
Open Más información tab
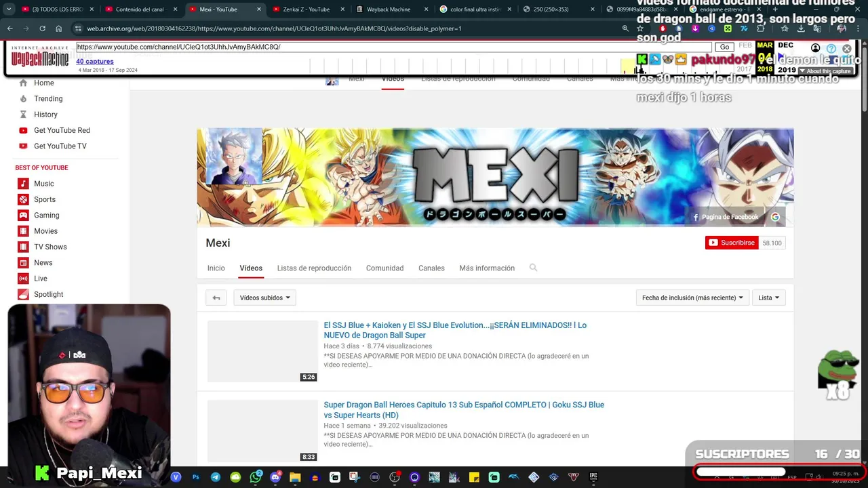click(487, 268)
